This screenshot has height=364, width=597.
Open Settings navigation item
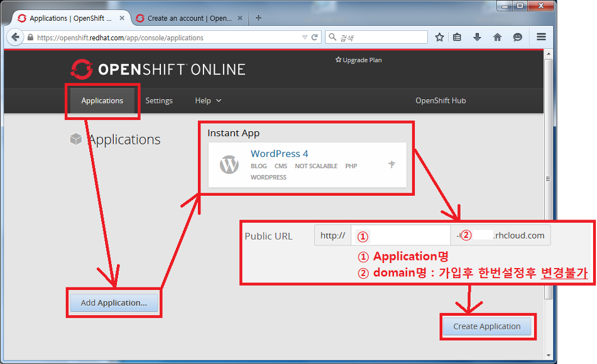[x=159, y=100]
